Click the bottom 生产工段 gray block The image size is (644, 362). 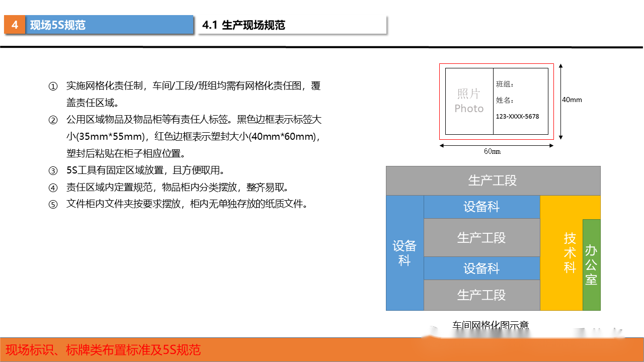pos(482,295)
